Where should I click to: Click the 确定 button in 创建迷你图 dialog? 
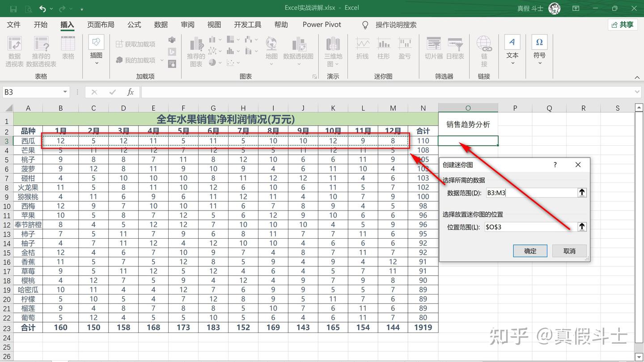530,251
